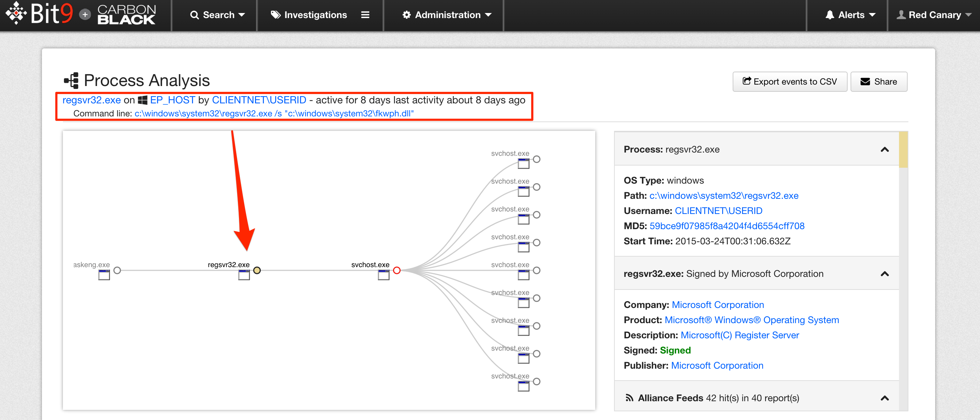Click the topmost svchost.exe child icon
980x420 pixels.
click(523, 164)
